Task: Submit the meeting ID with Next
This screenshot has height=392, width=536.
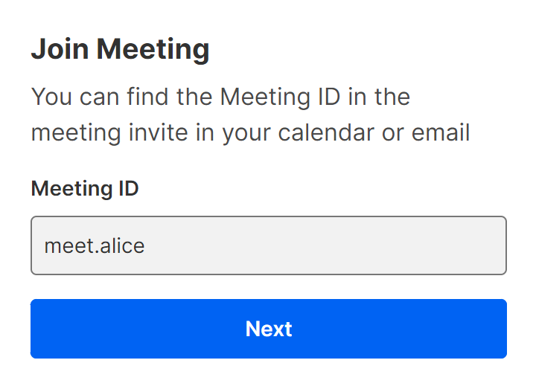Action: coord(268,329)
